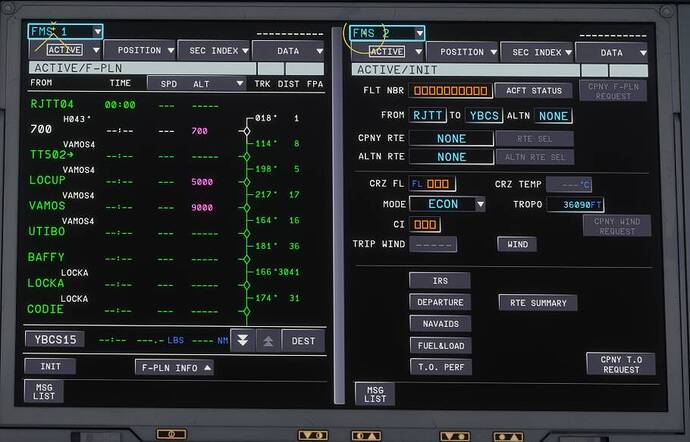
Task: Click the CI cost index field
Action: tap(425, 225)
